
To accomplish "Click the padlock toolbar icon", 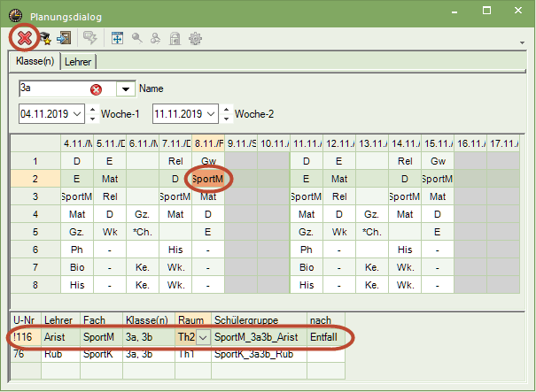I will tap(175, 39).
